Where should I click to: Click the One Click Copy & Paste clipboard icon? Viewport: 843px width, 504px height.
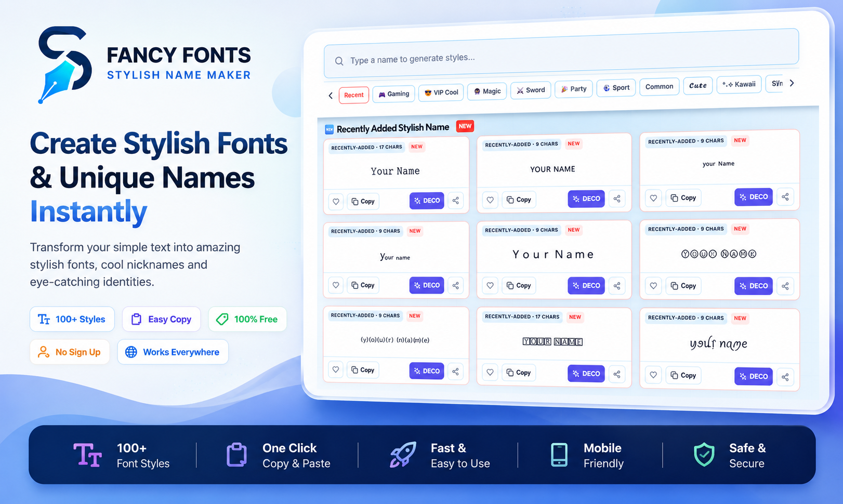coord(236,455)
